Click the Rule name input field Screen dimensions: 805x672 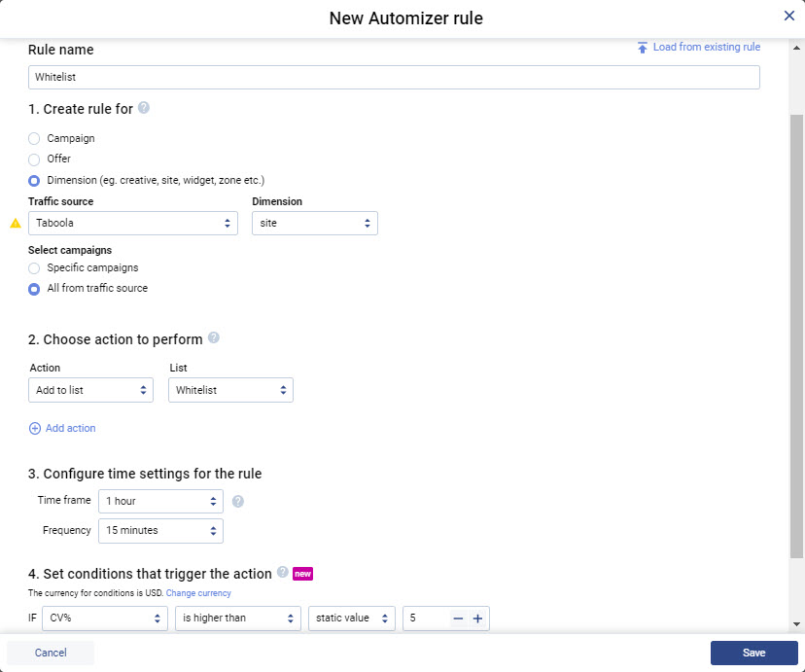394,78
